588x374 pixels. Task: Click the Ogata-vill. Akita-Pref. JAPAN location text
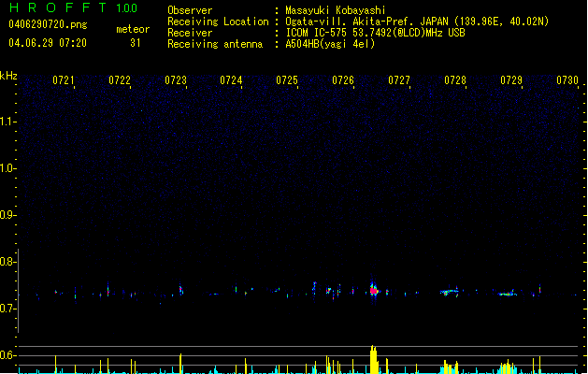(x=417, y=22)
